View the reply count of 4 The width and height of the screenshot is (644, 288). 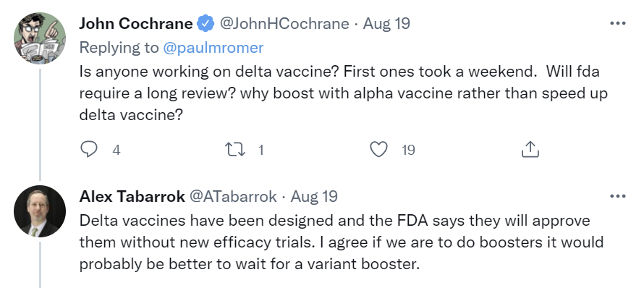116,150
